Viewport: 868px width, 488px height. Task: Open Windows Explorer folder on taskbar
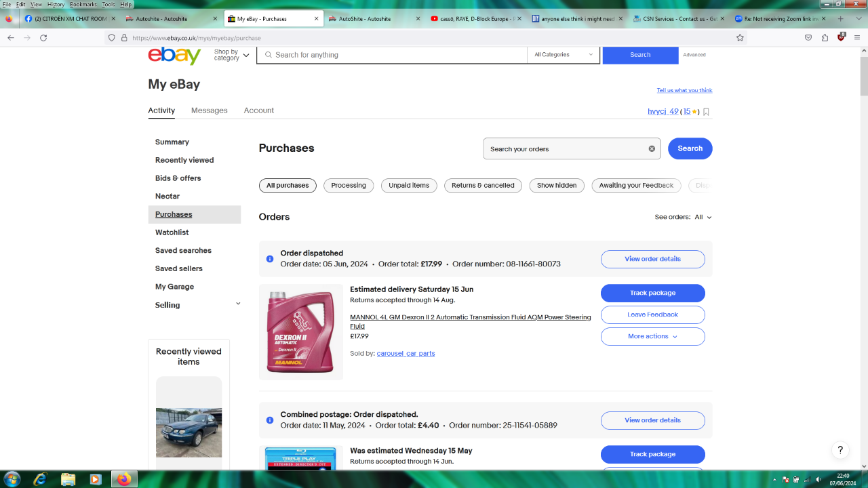tap(68, 479)
